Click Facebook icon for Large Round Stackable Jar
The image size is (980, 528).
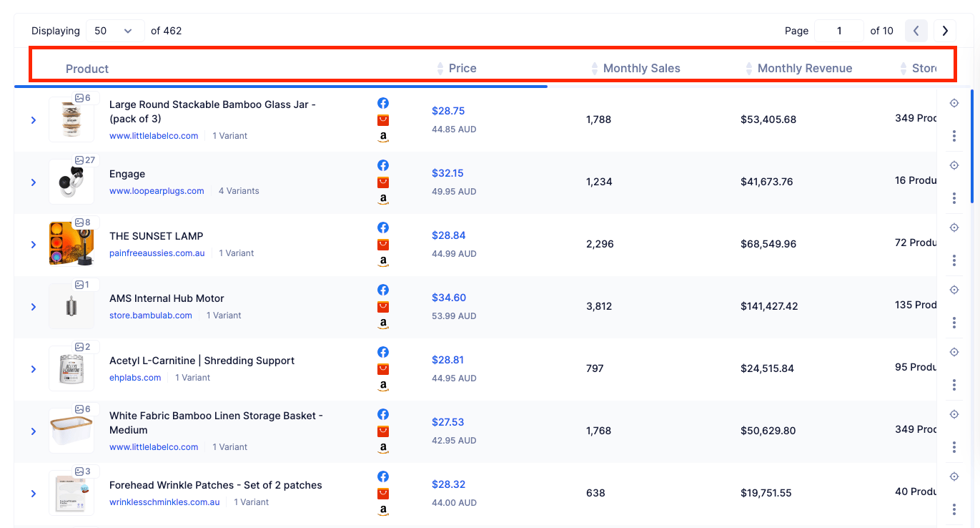point(383,103)
